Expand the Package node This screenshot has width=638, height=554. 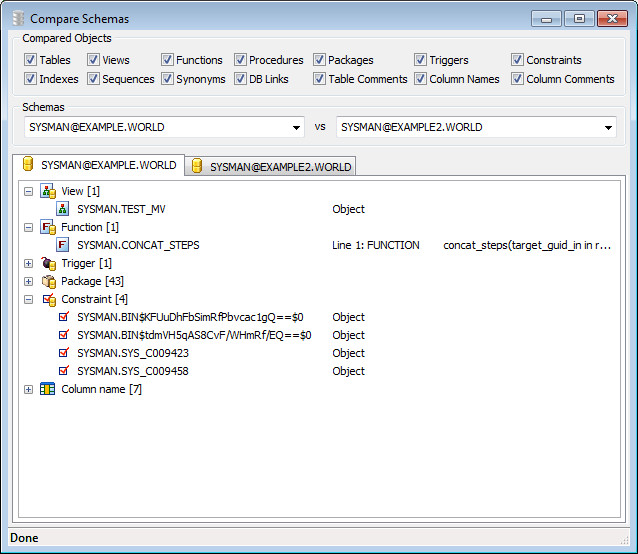tap(28, 281)
